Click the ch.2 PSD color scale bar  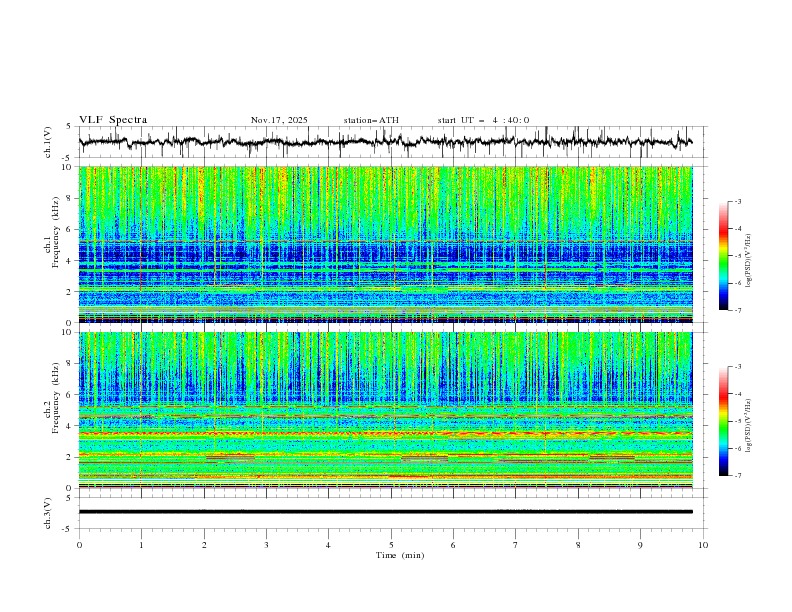(x=723, y=421)
